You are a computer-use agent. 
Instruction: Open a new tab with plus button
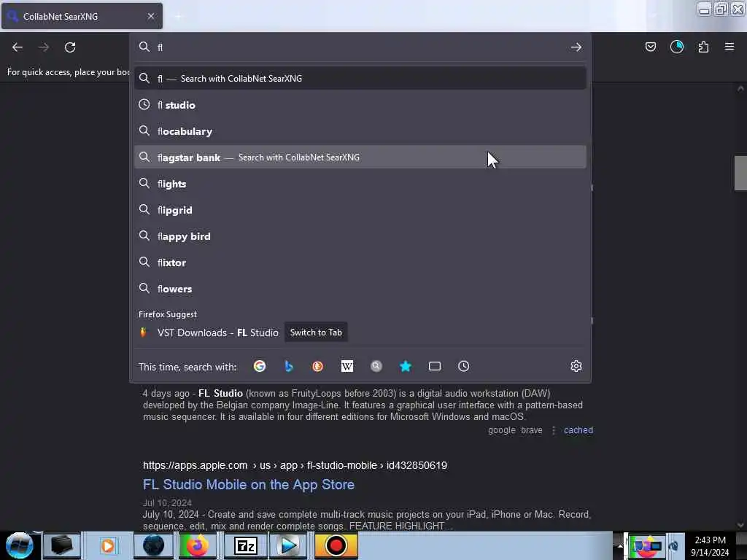(179, 17)
